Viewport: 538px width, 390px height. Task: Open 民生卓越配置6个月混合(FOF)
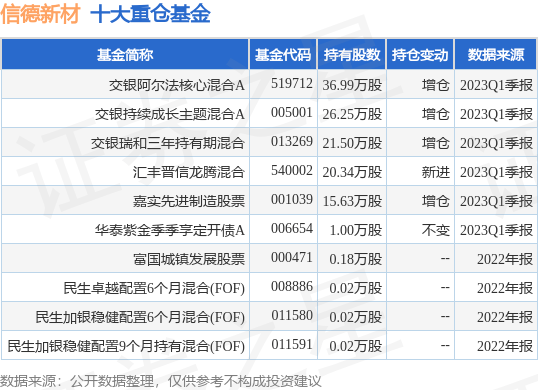click(154, 288)
